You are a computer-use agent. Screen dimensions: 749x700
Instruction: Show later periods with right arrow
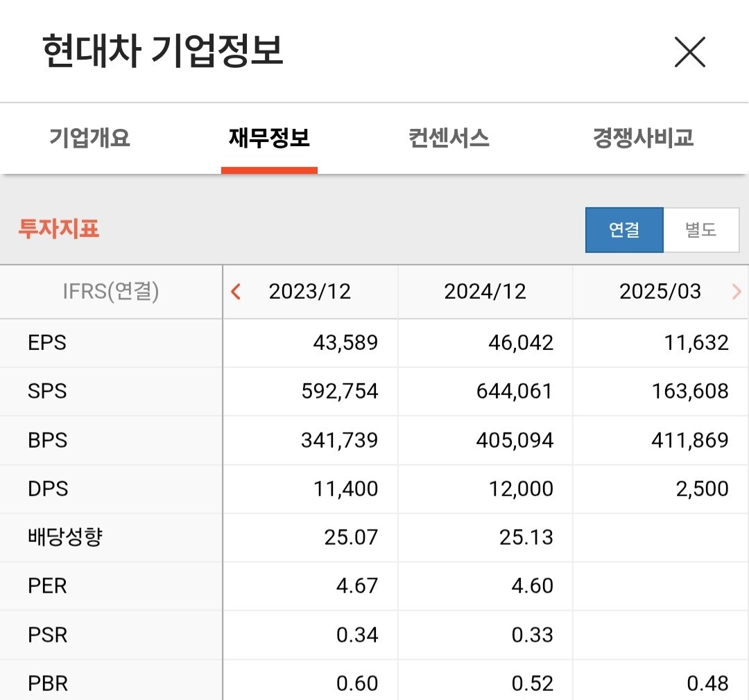[x=737, y=291]
